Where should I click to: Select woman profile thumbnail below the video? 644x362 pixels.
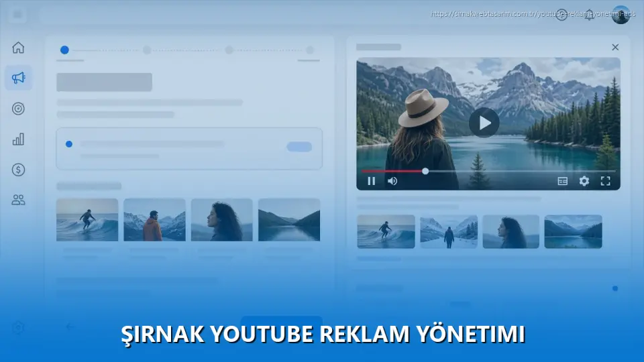pos(511,231)
